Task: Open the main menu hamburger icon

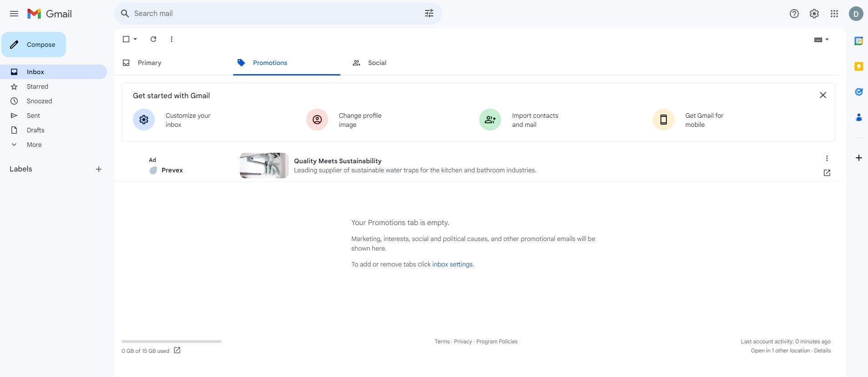Action: [14, 14]
